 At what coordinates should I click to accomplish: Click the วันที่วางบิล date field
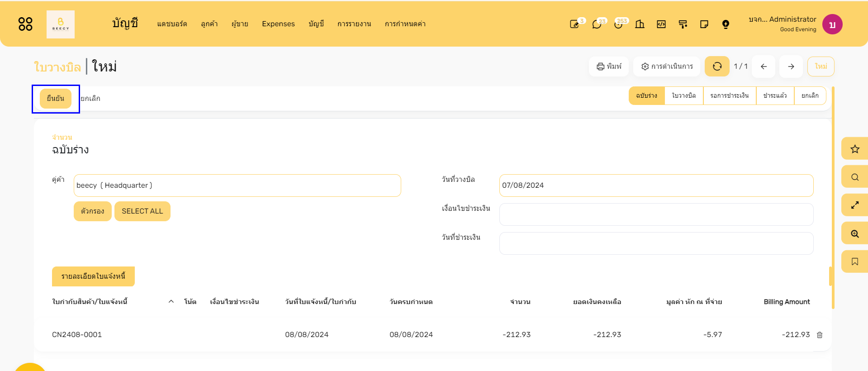(656, 185)
